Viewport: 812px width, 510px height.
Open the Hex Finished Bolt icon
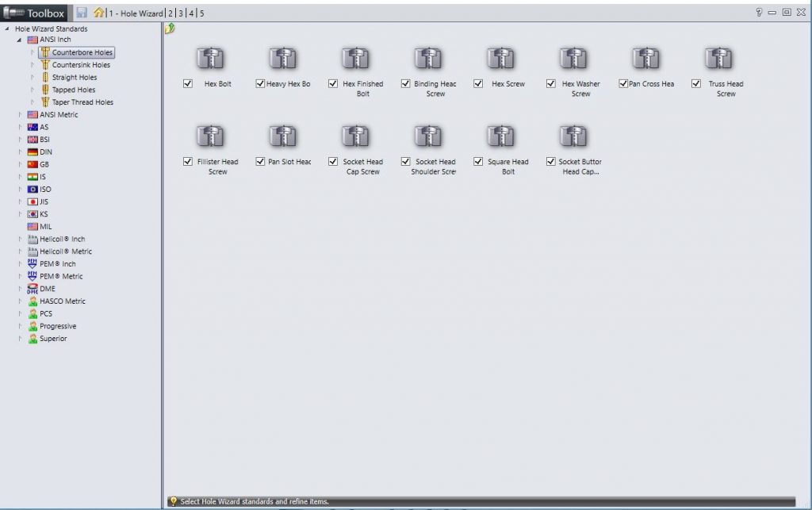point(355,58)
